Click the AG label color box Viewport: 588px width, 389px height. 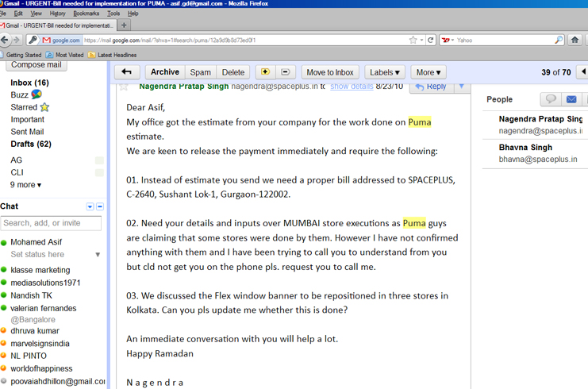[x=99, y=160]
